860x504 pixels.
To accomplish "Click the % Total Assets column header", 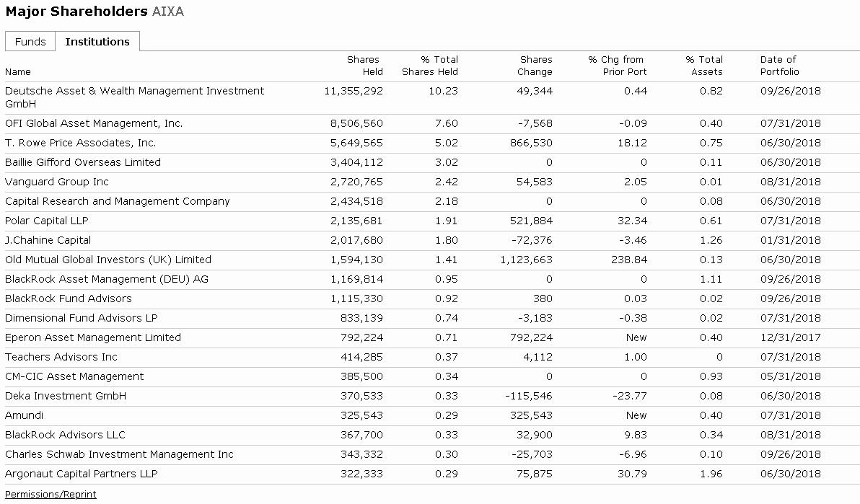I will pos(704,66).
